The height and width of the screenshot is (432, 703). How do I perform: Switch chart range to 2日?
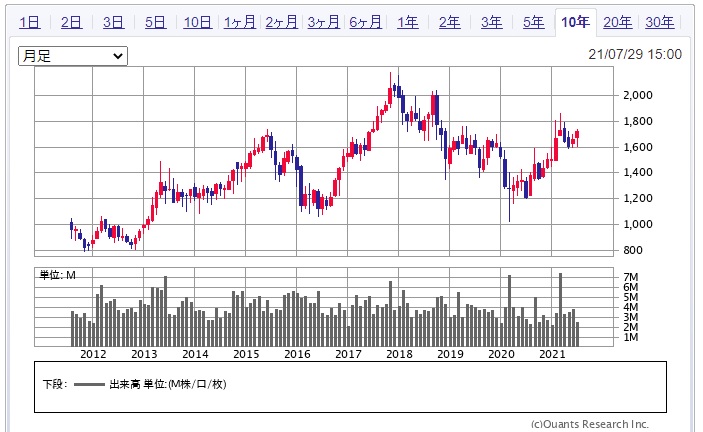pos(72,22)
